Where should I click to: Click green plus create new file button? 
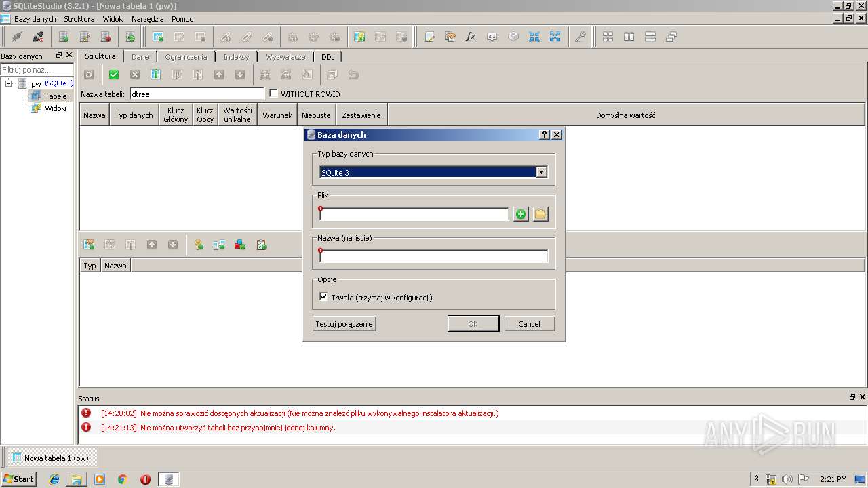coord(521,214)
